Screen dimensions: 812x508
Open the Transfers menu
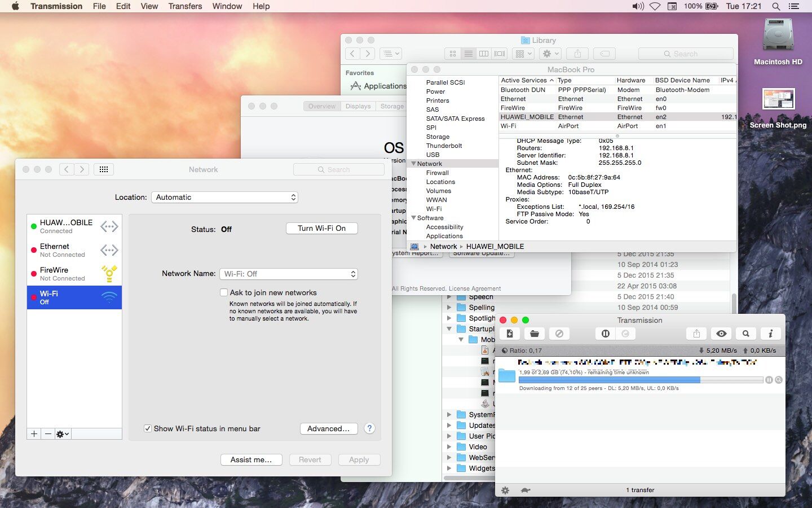185,6
